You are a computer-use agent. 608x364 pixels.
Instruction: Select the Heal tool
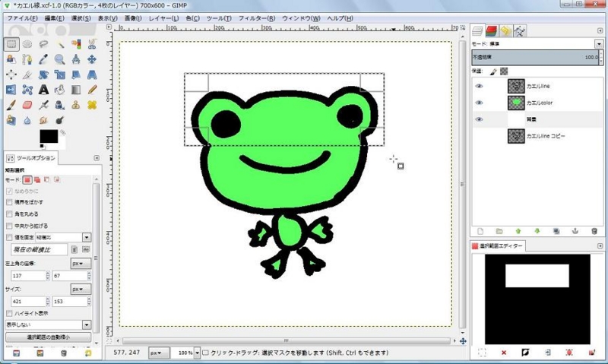pyautogui.click(x=92, y=105)
